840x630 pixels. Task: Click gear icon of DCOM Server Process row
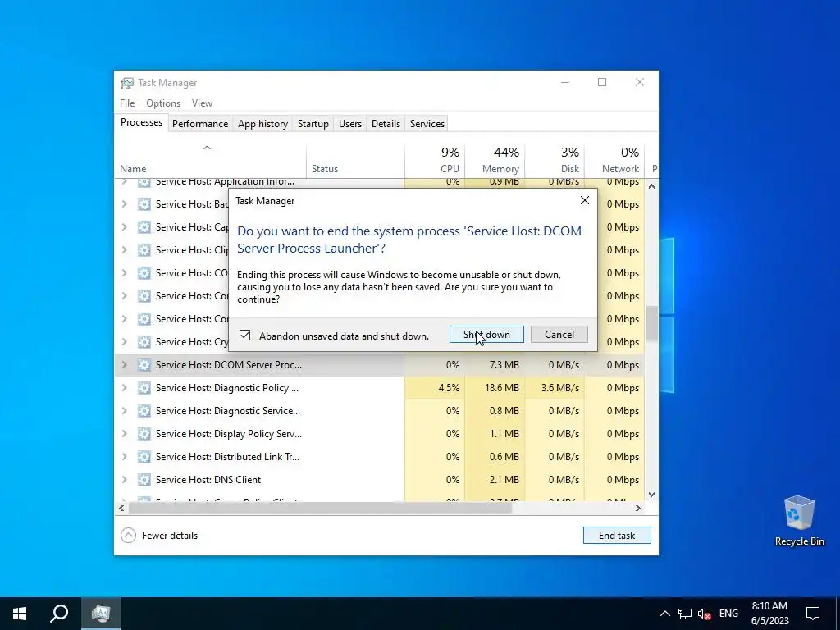[144, 365]
